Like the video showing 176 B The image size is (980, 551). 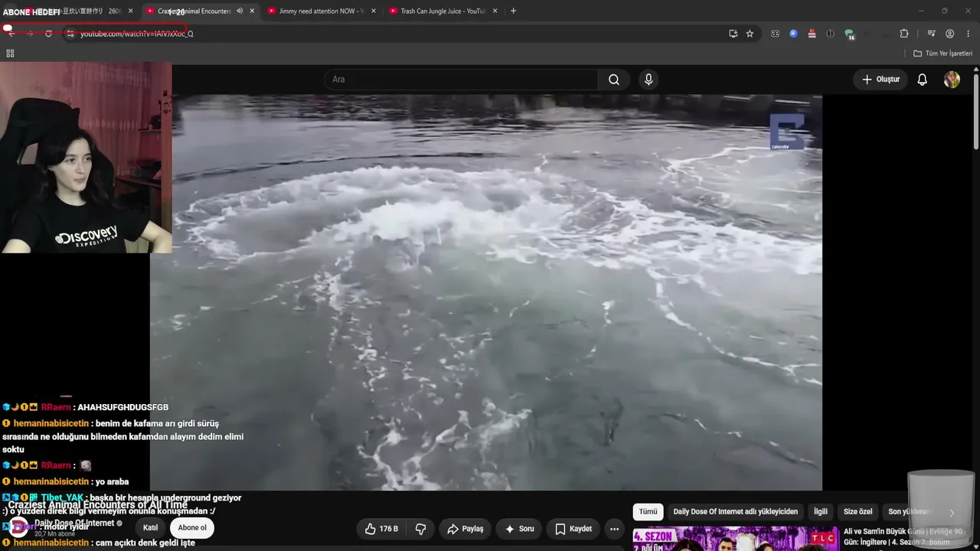pyautogui.click(x=381, y=529)
